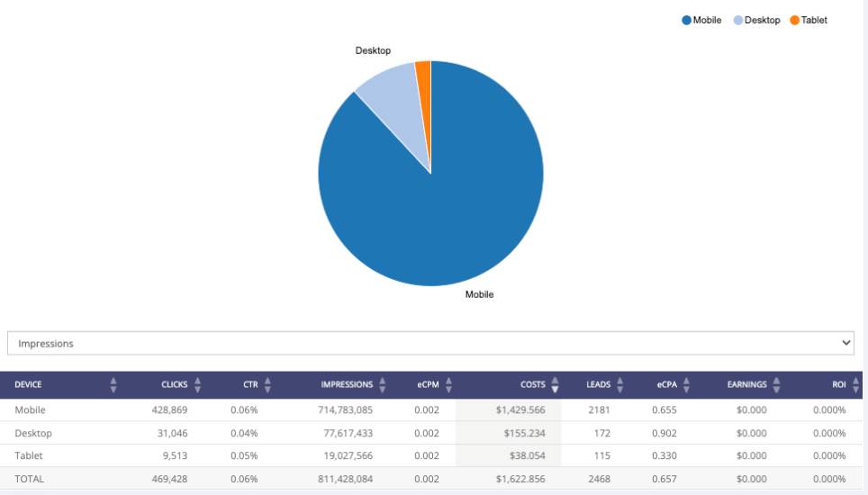868x495 pixels.
Task: Click the Costs column sort arrow
Action: (x=555, y=385)
